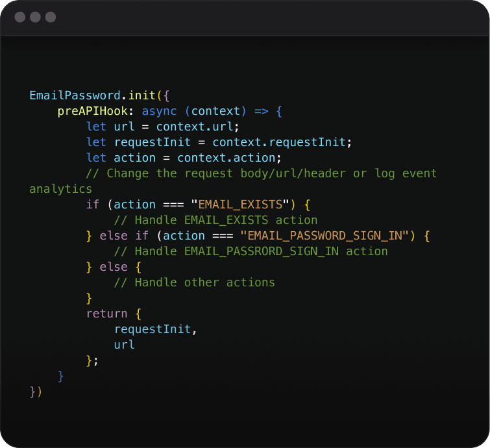Screen dimensions: 490x448
Task: Click the final closing }) line
Action: click(36, 392)
